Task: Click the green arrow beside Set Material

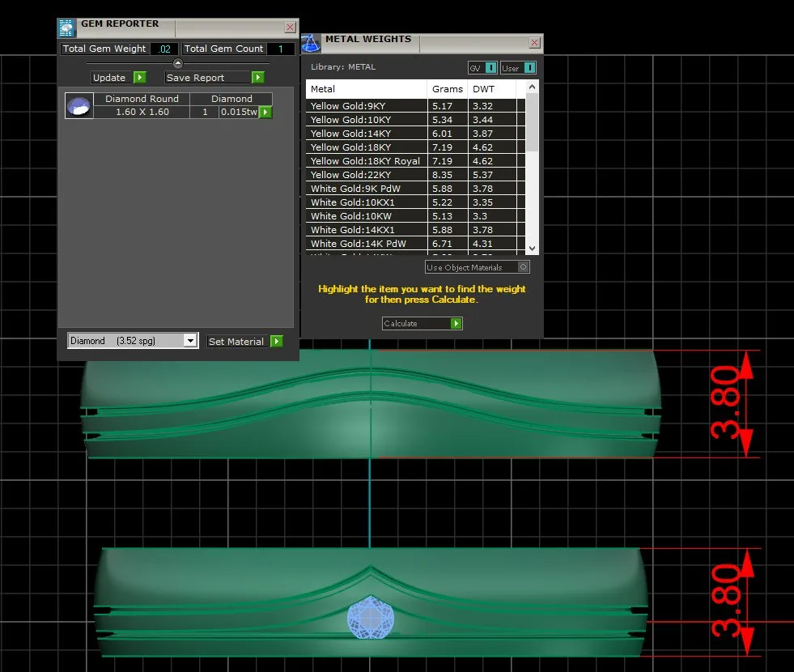Action: pyautogui.click(x=277, y=342)
